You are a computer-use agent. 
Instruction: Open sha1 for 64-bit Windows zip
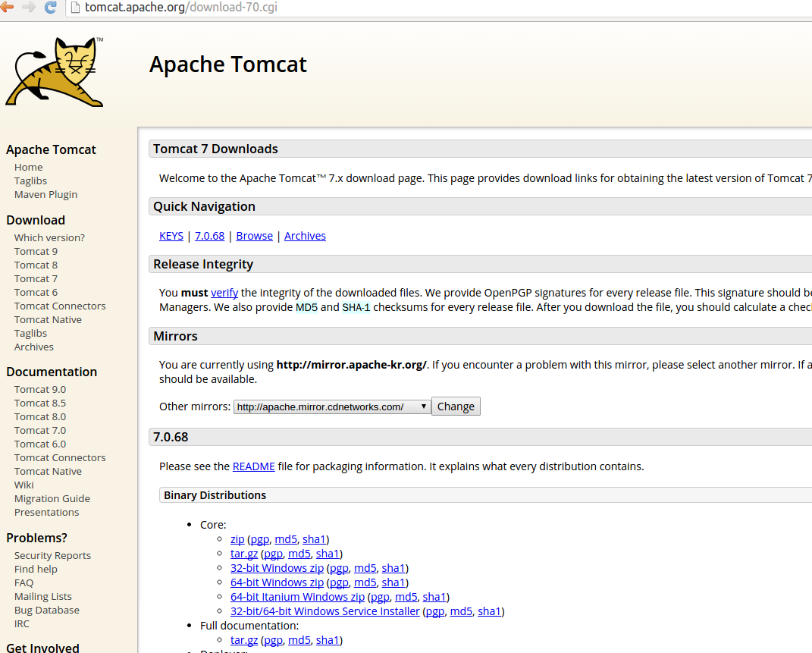point(393,582)
